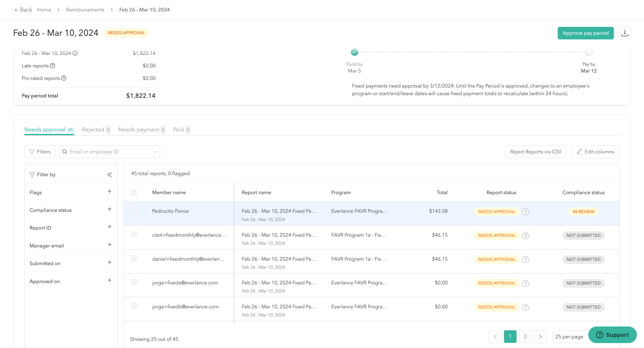Check the box for Pedrocito Ponce's row
Screen dimensions: 644x348
[134, 210]
